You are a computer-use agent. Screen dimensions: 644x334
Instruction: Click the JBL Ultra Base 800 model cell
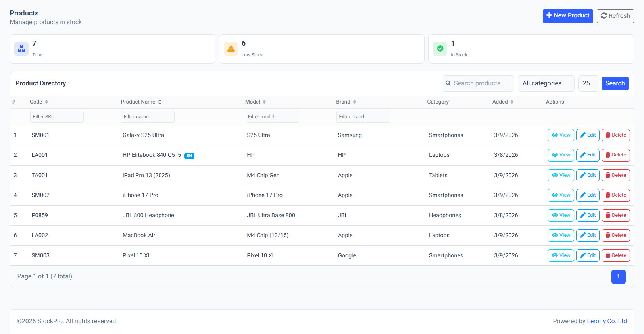tap(271, 216)
